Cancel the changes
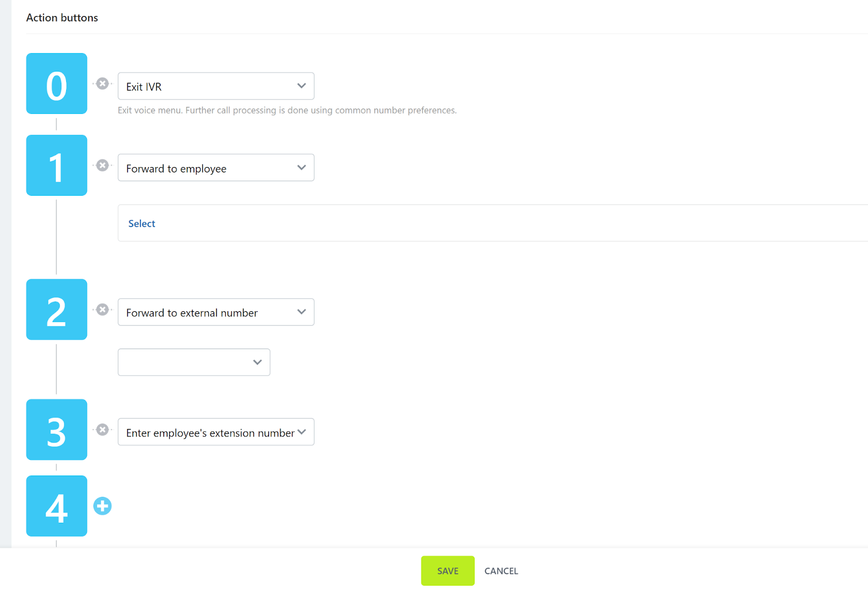This screenshot has height=590, width=868. [x=501, y=571]
